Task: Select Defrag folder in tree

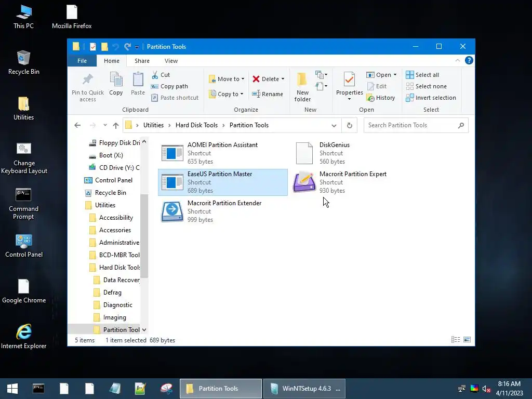Action: [x=108, y=292]
